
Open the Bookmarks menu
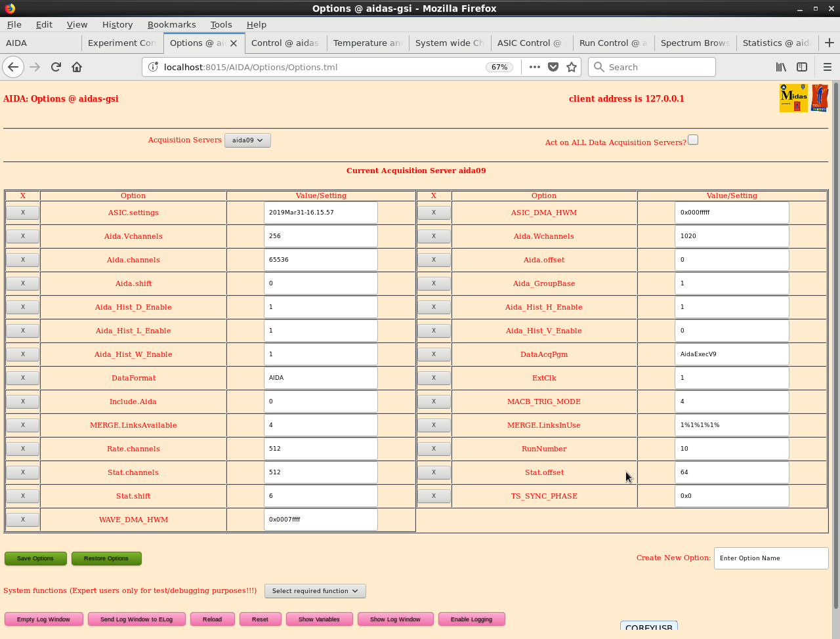coord(171,24)
